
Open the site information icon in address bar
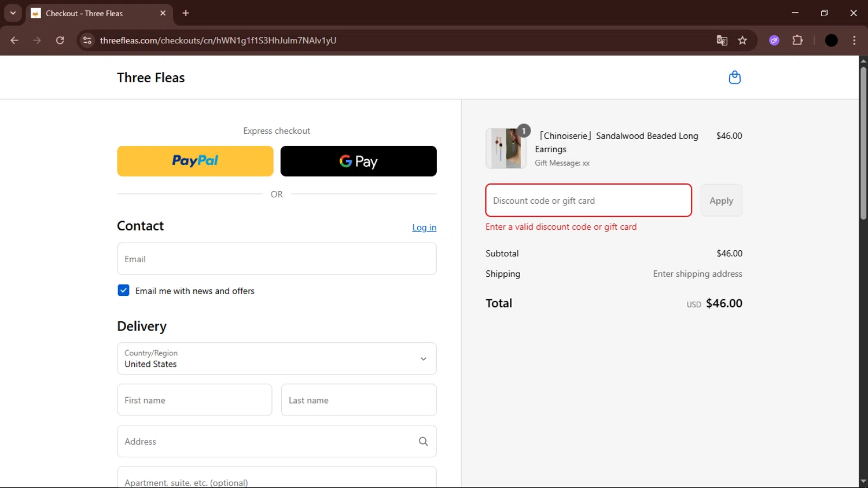(87, 41)
